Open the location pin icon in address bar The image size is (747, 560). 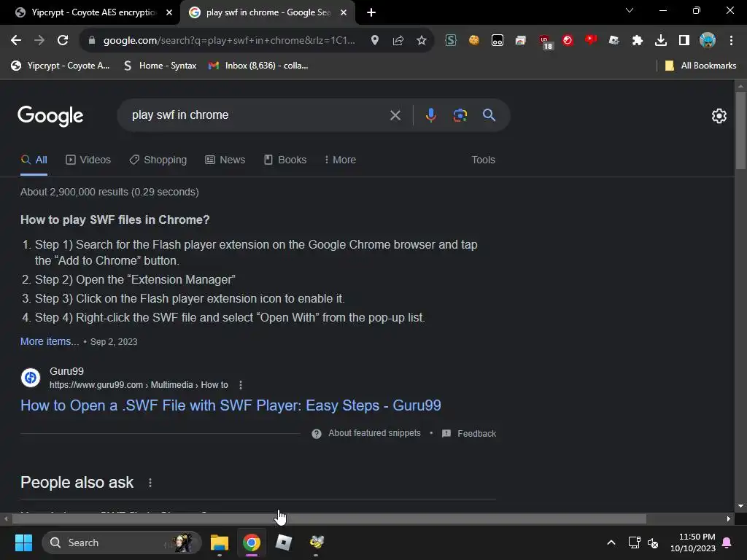[x=375, y=41]
